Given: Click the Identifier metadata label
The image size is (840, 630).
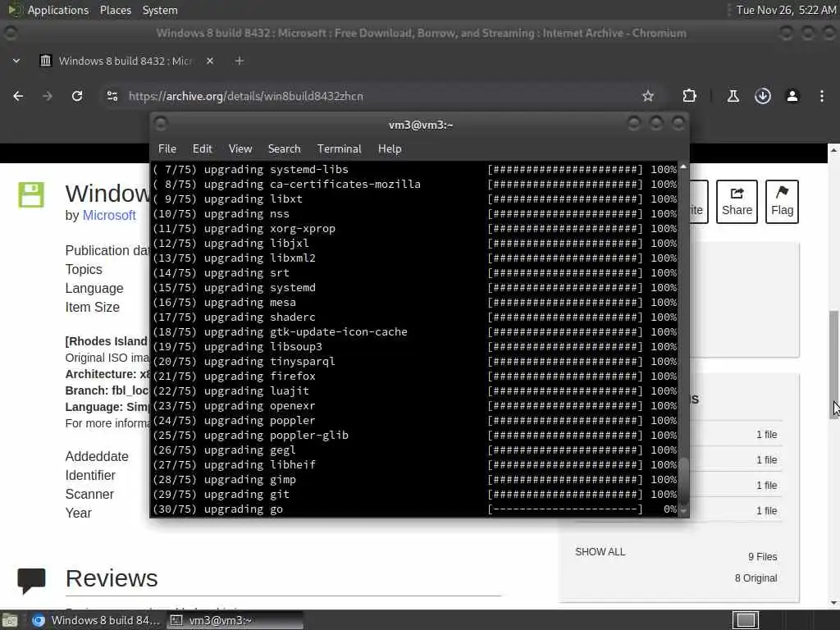Looking at the screenshot, I should (90, 475).
